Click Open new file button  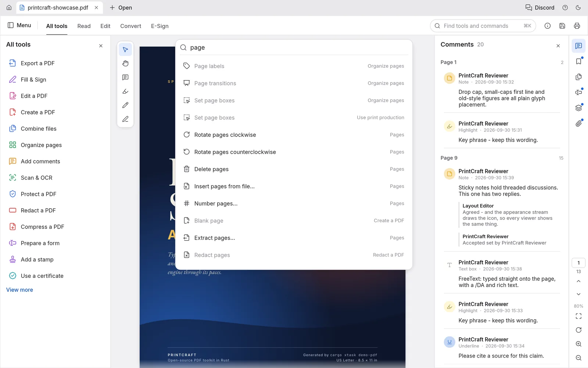pyautogui.click(x=121, y=7)
